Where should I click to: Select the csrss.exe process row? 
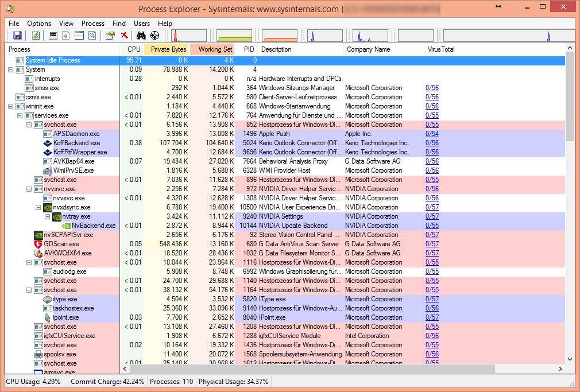point(285,97)
